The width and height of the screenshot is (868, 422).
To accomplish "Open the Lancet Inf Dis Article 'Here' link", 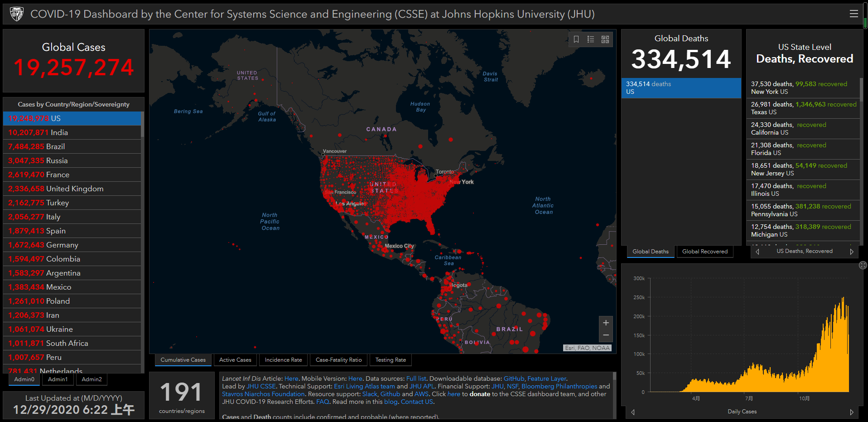I will [291, 378].
